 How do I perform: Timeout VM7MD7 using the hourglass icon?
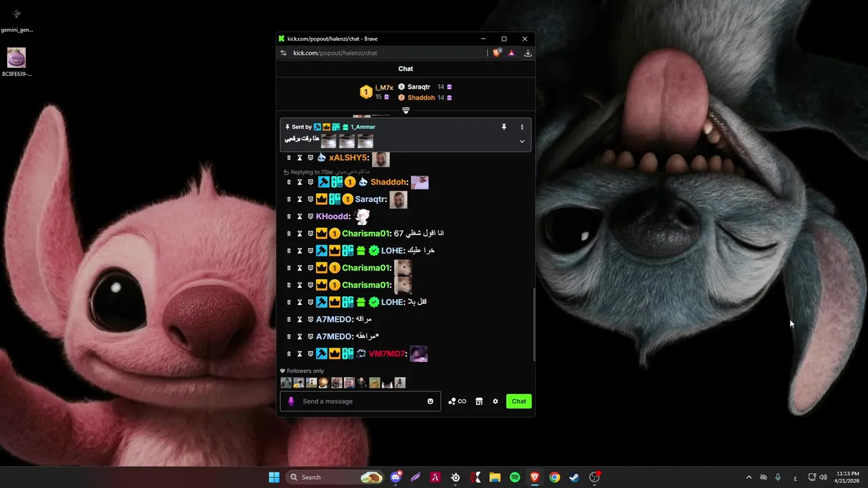[300, 354]
